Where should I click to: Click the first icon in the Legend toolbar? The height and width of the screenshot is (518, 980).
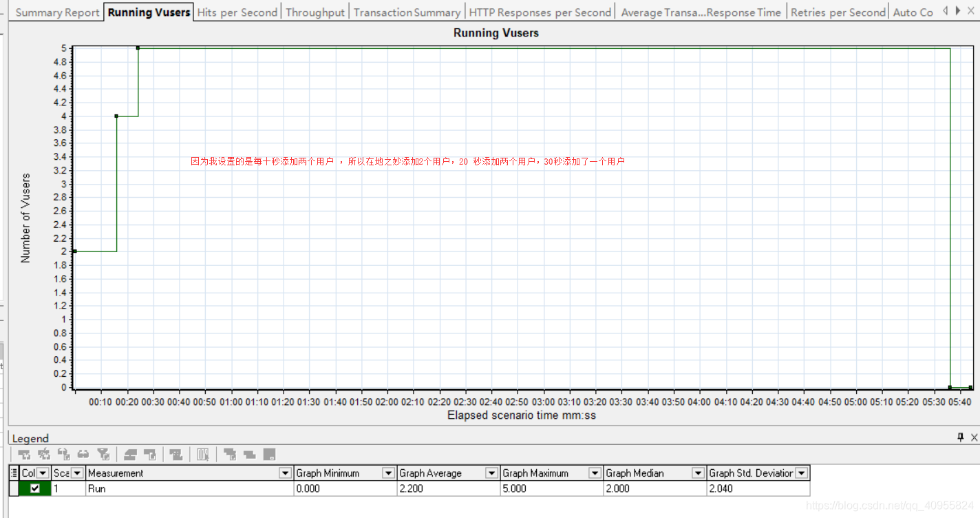[24, 455]
